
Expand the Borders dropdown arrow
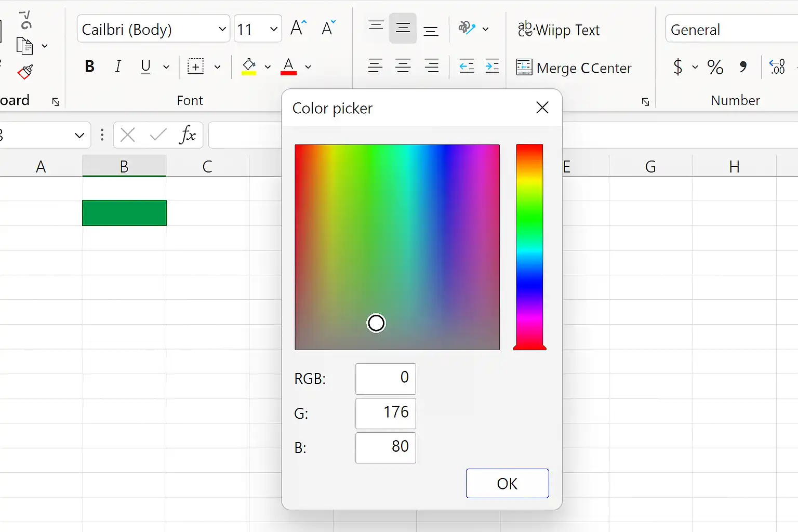coord(217,67)
